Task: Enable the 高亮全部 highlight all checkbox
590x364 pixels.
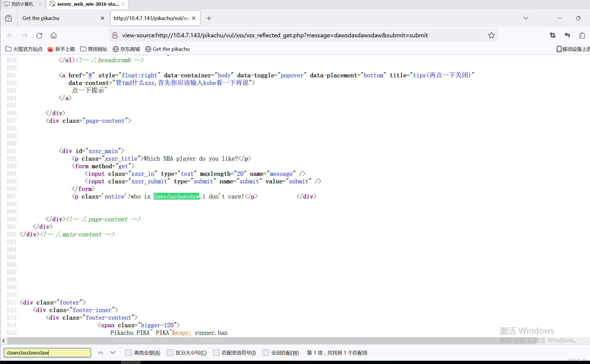Action: (x=128, y=353)
